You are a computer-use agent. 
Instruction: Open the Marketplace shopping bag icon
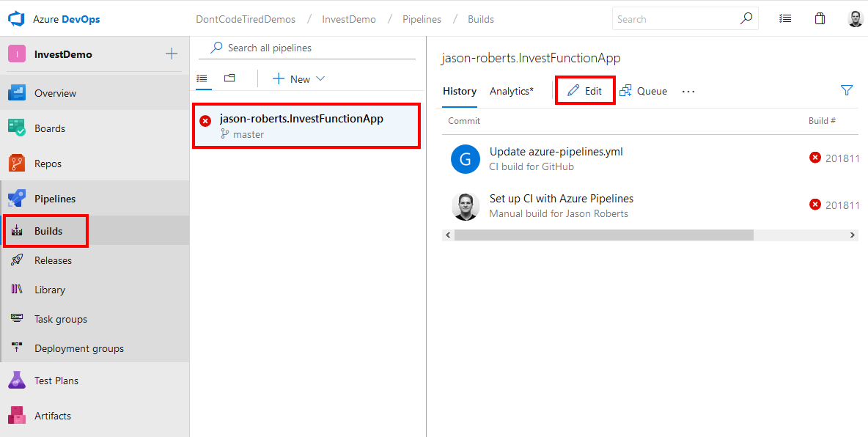820,18
